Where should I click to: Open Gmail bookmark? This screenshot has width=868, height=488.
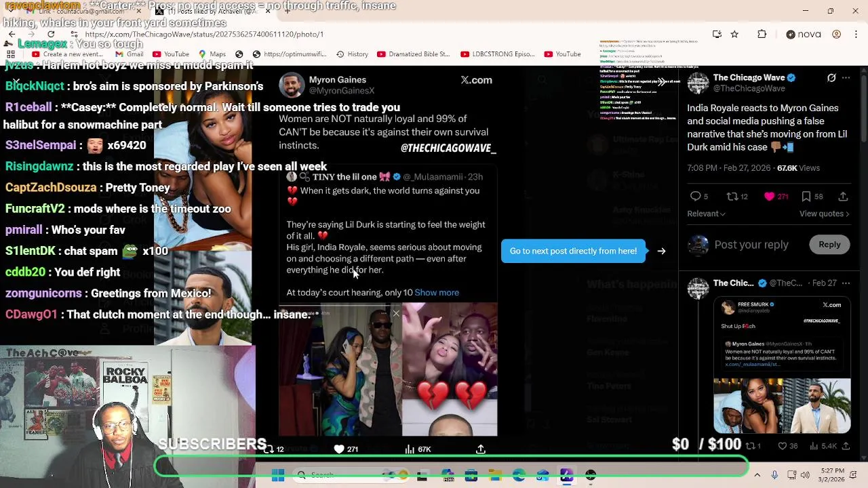130,54
